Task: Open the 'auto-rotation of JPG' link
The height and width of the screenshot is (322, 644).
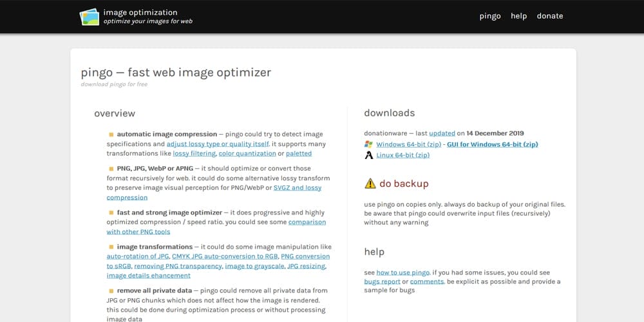Action: click(138, 256)
